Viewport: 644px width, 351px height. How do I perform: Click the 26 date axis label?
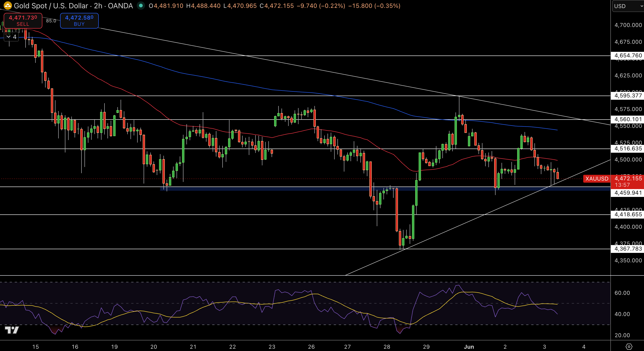click(x=311, y=347)
